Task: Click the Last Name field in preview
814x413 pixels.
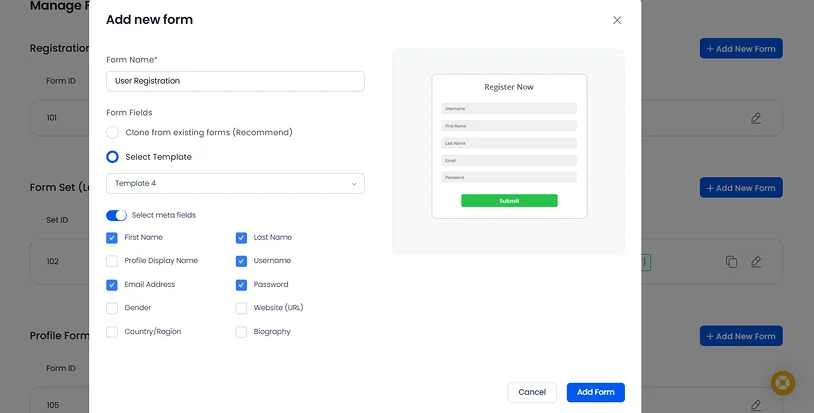Action: coord(509,143)
